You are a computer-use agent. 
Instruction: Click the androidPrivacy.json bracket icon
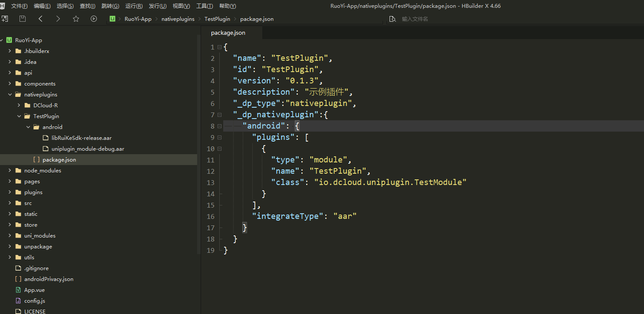pos(18,279)
